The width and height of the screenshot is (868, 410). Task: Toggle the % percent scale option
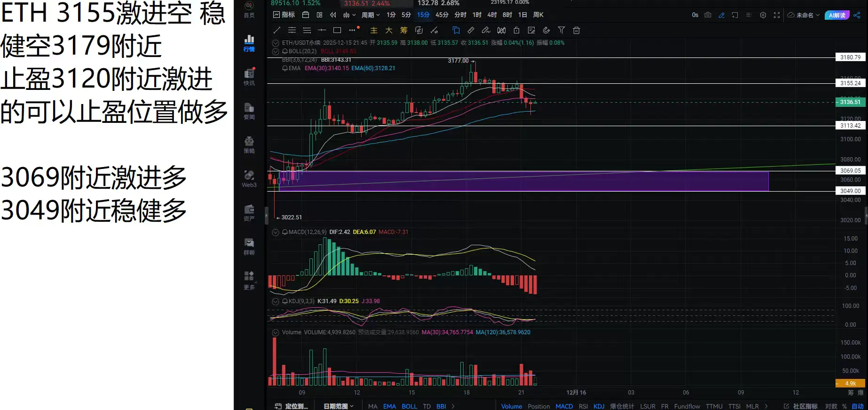(x=844, y=406)
